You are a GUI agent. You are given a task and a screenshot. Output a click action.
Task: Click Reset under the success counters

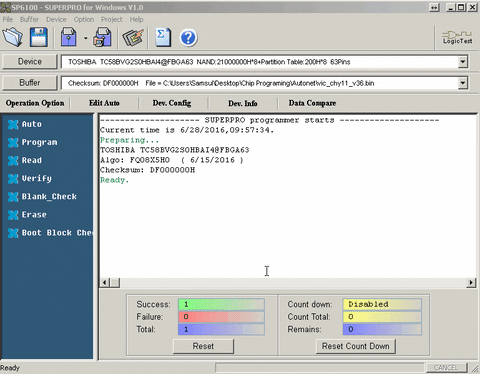point(203,346)
